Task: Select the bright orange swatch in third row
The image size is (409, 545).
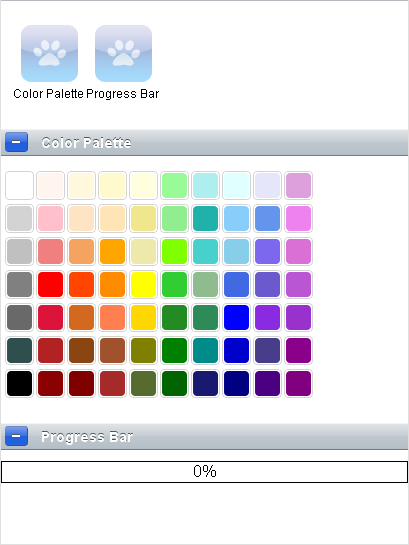Action: pos(112,251)
